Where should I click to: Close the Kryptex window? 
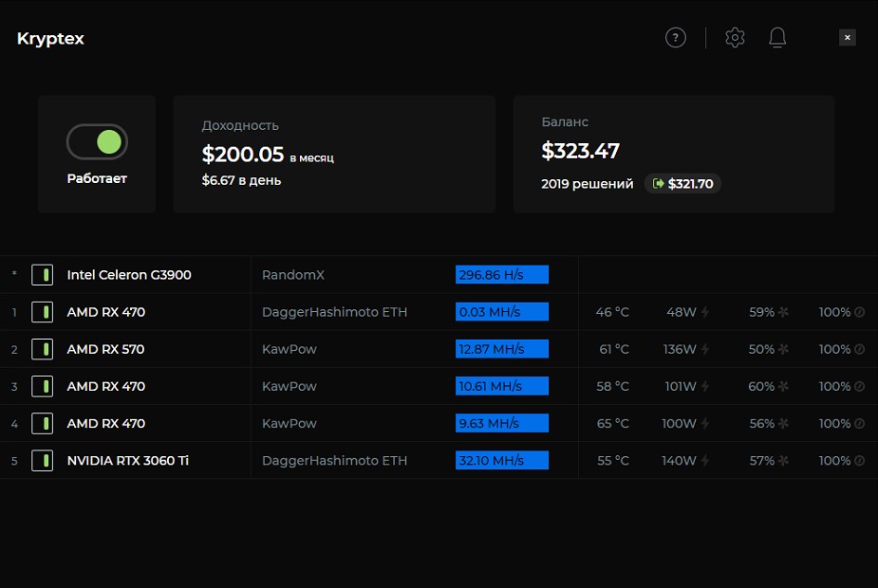(848, 38)
